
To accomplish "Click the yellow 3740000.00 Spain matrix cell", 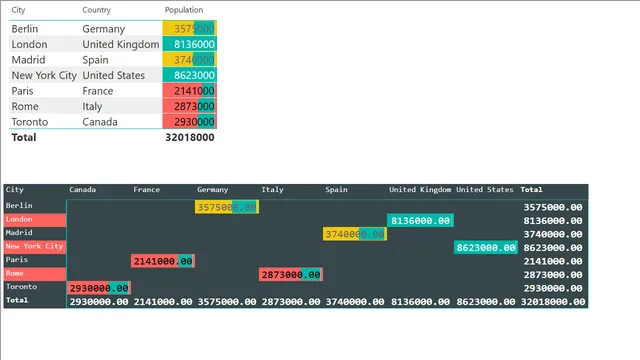I will [355, 234].
